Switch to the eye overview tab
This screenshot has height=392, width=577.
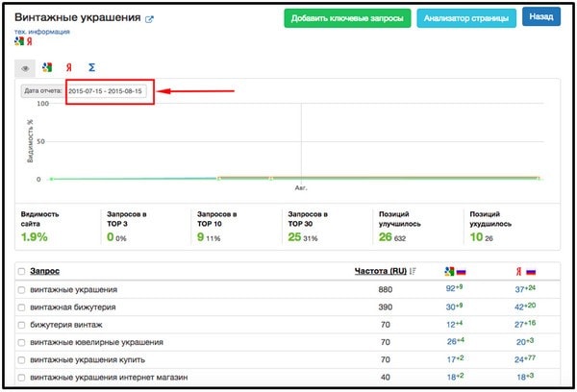25,68
